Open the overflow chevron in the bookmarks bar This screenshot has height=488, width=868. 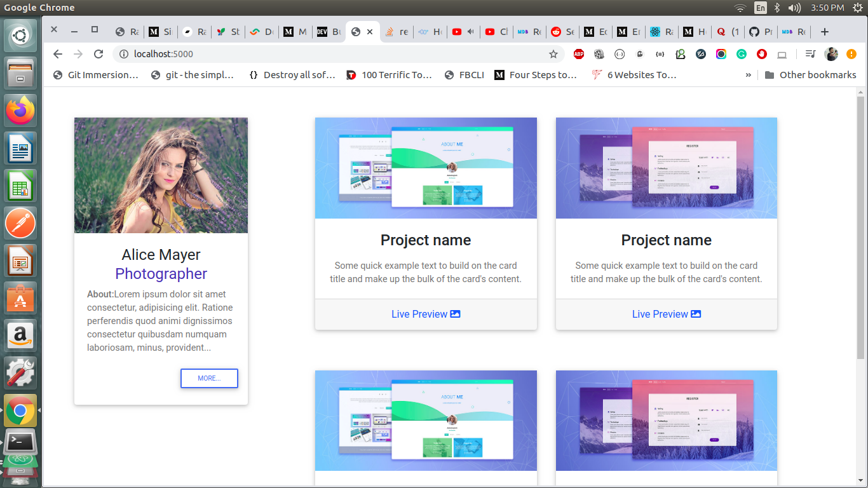pos(749,74)
